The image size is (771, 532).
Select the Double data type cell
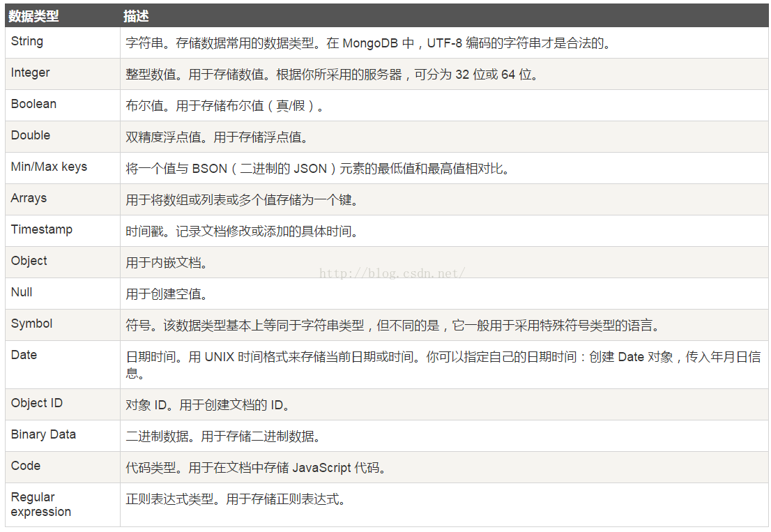(63, 137)
